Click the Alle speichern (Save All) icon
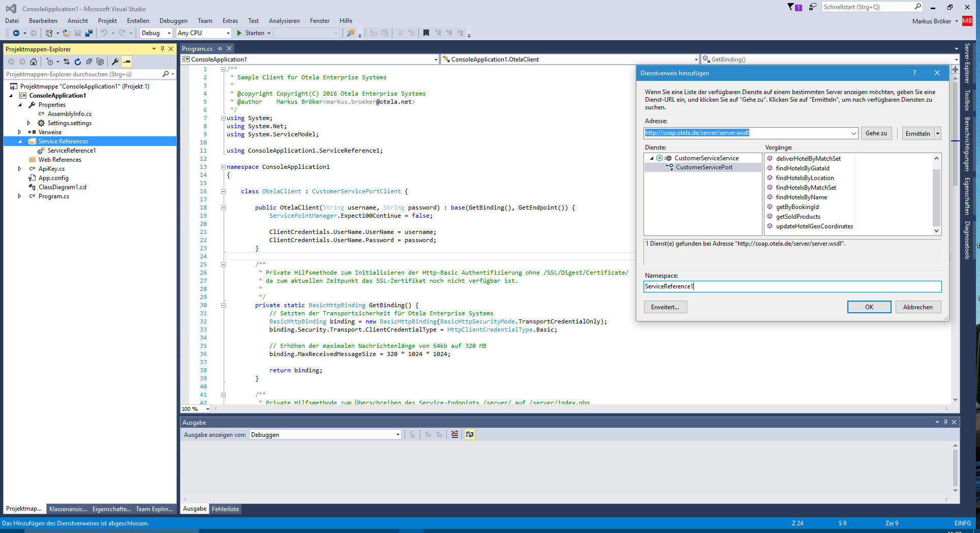 pyautogui.click(x=89, y=33)
